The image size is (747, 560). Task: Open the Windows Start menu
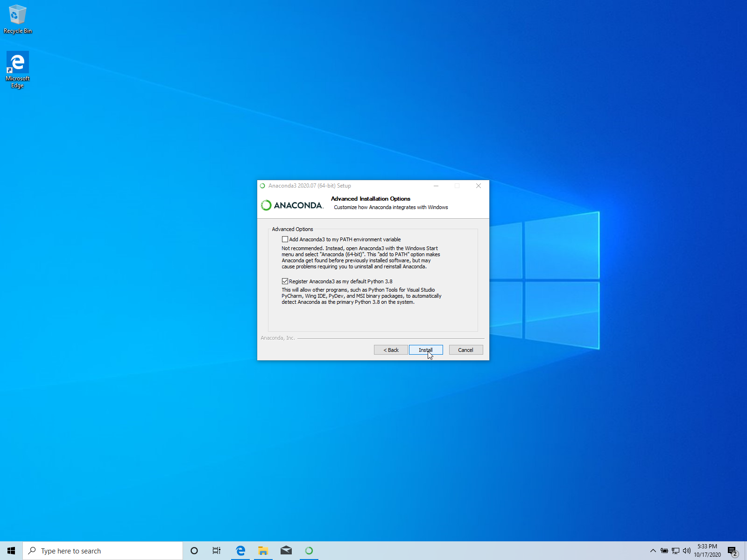click(11, 551)
